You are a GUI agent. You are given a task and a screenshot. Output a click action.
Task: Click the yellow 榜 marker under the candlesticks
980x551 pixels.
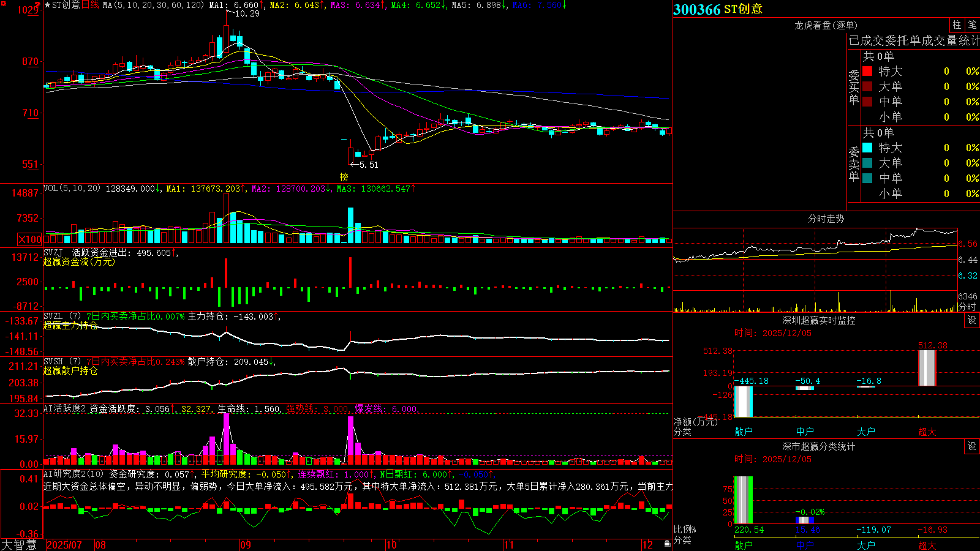(344, 177)
